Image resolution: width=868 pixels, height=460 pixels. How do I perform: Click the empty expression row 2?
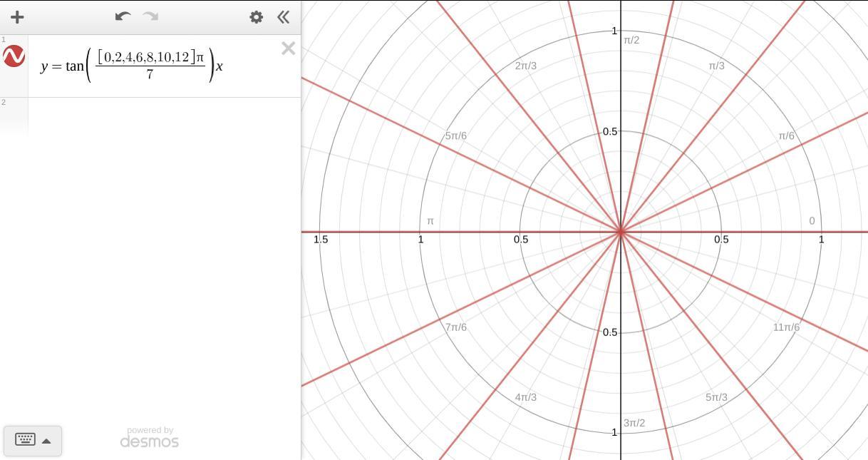(x=150, y=116)
